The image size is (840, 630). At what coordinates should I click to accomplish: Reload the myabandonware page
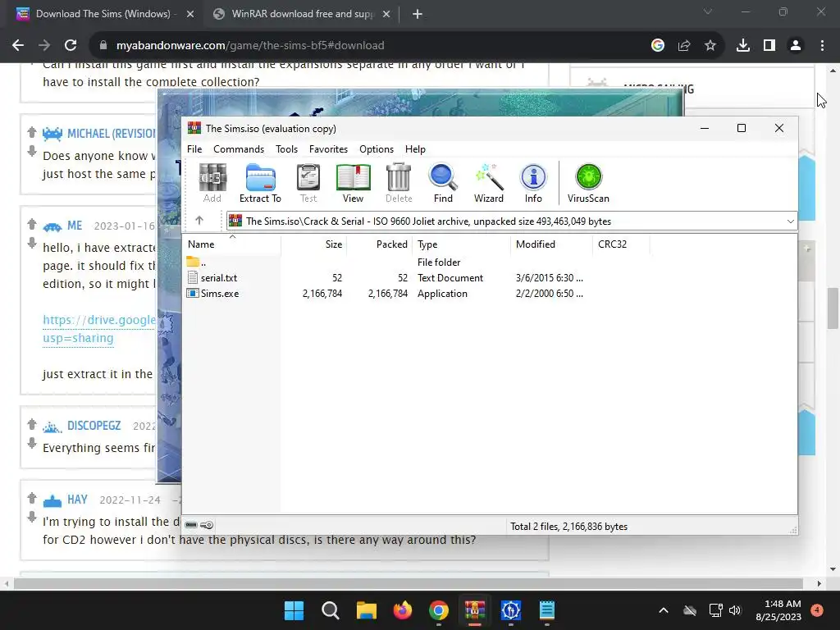click(x=71, y=46)
